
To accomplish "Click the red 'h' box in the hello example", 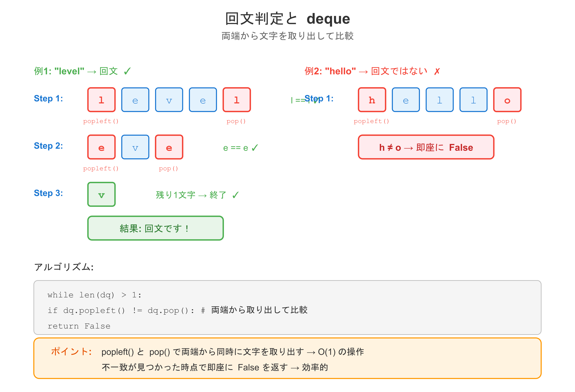I will (x=372, y=100).
